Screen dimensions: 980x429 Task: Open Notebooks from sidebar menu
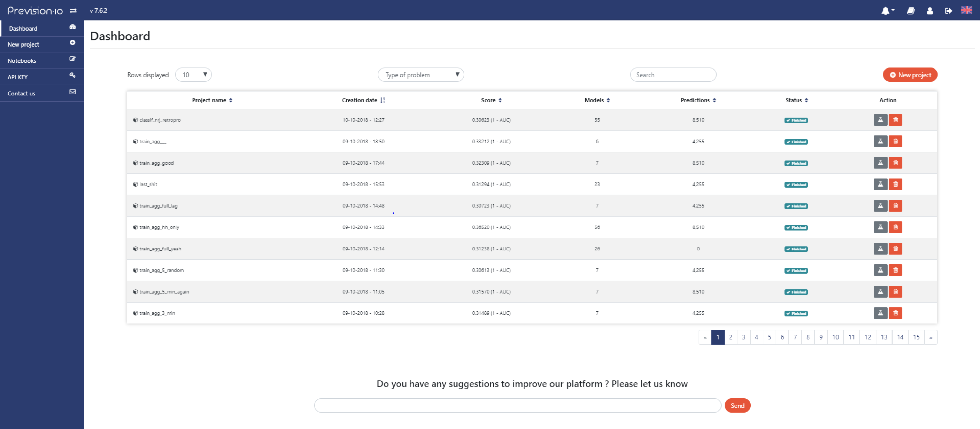[x=22, y=60]
